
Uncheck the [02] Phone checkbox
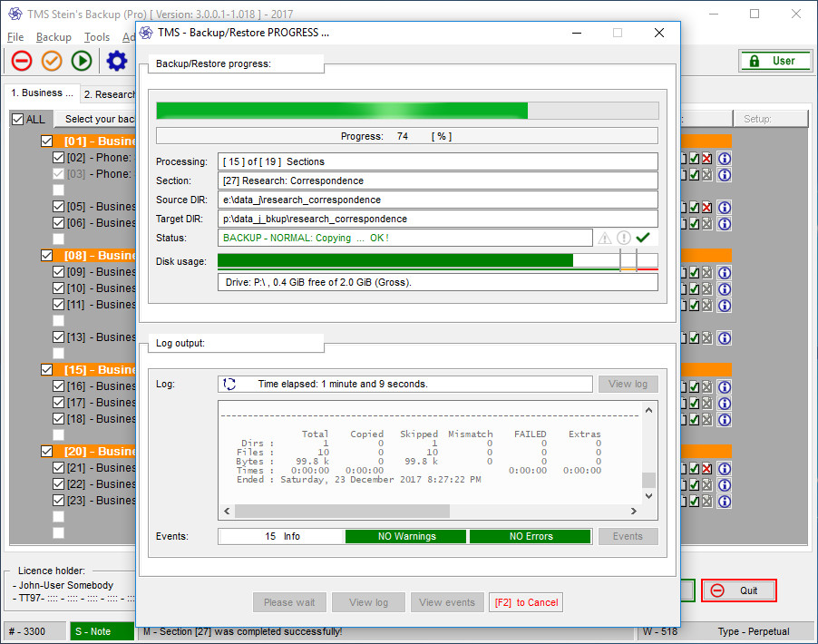[x=58, y=158]
